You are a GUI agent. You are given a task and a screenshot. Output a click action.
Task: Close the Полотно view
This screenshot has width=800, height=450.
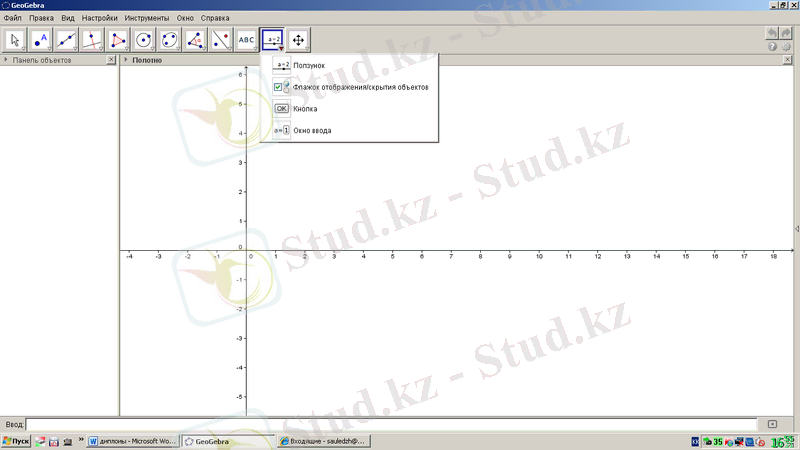[x=788, y=60]
